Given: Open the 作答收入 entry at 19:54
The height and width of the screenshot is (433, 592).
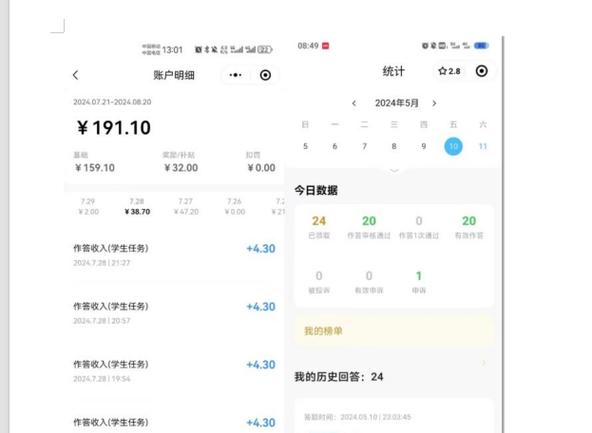Looking at the screenshot, I should click(174, 371).
